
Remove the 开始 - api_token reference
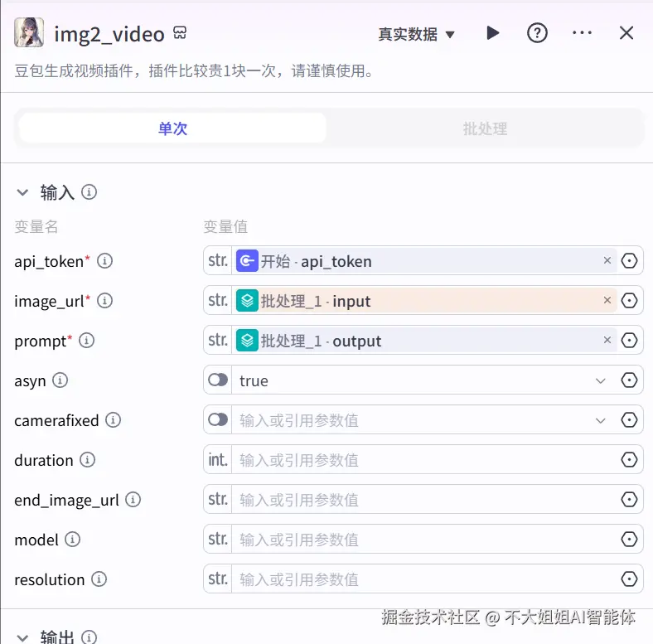(x=607, y=260)
